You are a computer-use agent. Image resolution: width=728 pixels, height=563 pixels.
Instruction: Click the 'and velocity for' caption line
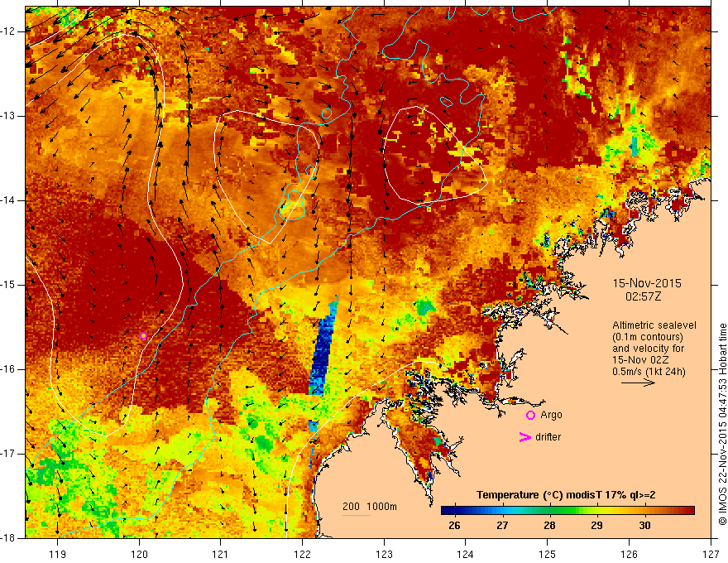[648, 349]
